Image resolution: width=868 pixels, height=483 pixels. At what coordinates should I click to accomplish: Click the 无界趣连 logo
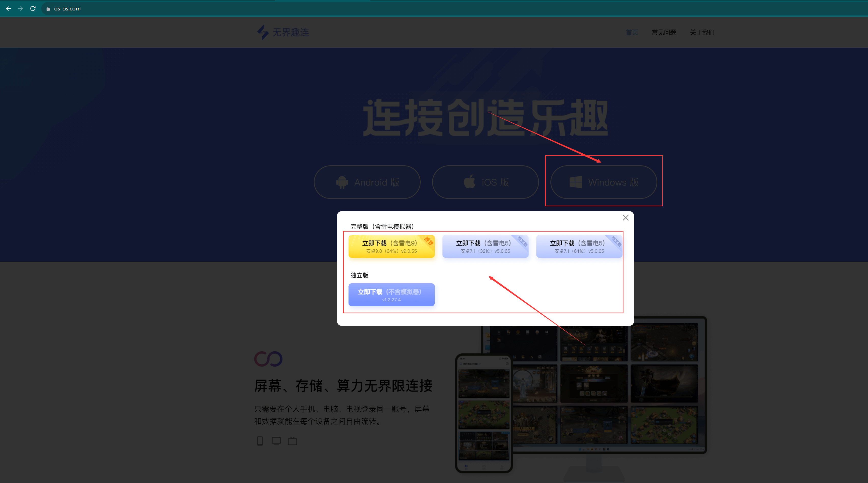(283, 32)
